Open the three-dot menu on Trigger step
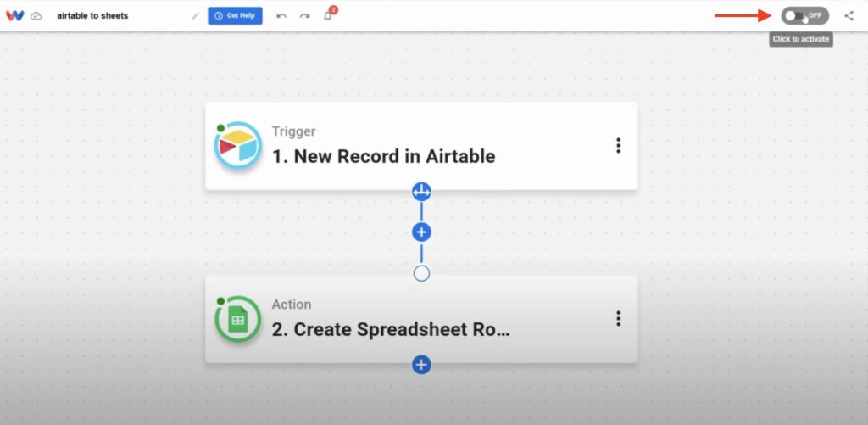Image resolution: width=868 pixels, height=425 pixels. point(618,146)
